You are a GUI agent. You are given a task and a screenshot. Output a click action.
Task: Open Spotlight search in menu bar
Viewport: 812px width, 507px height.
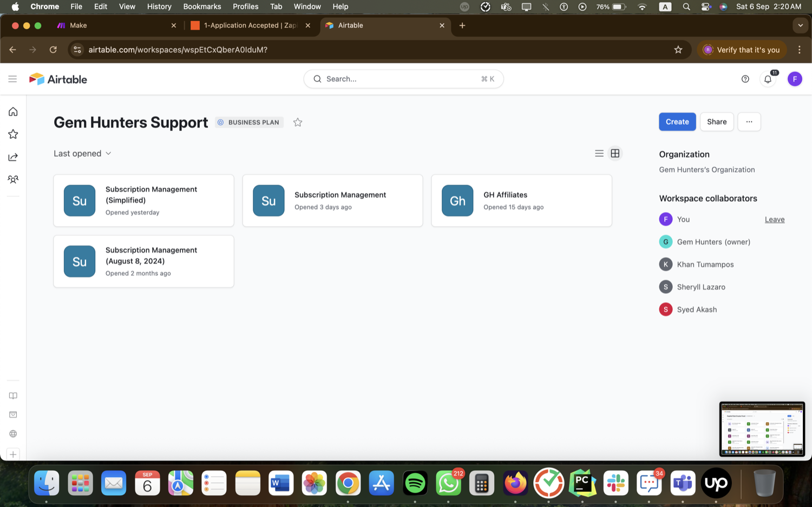[x=686, y=6]
